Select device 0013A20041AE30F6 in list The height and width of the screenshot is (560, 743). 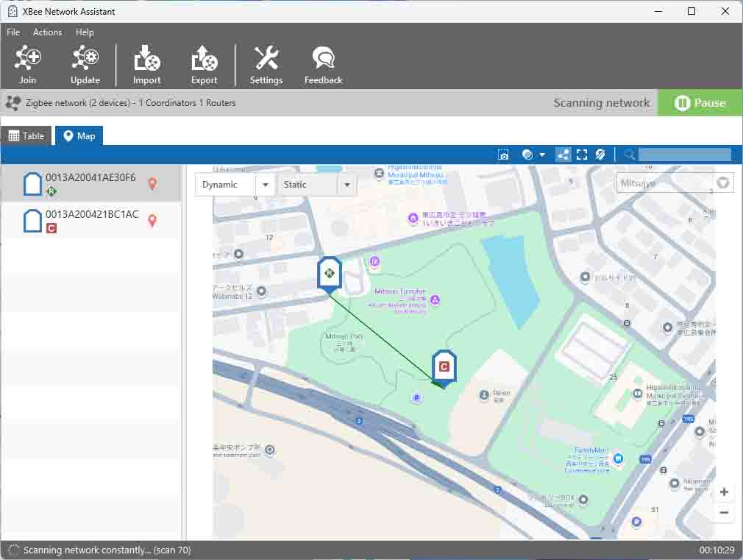pos(90,183)
